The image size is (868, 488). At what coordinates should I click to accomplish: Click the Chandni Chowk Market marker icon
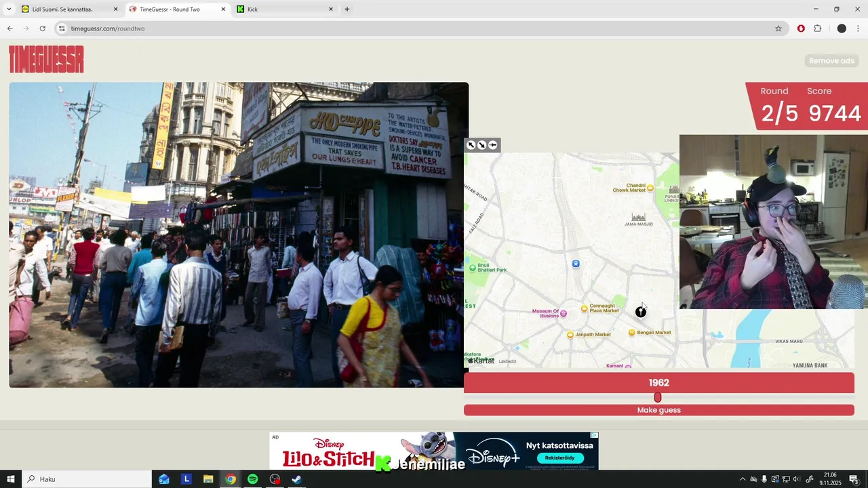(x=650, y=188)
